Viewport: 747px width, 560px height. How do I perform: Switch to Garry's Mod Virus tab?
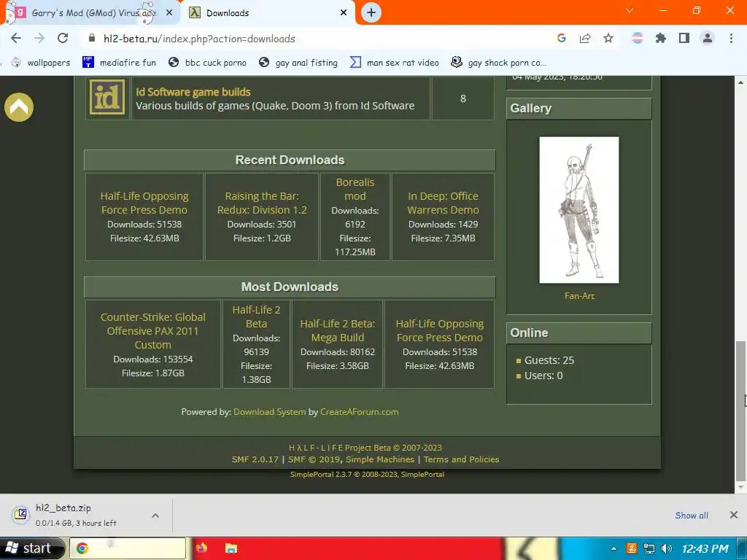coord(90,13)
